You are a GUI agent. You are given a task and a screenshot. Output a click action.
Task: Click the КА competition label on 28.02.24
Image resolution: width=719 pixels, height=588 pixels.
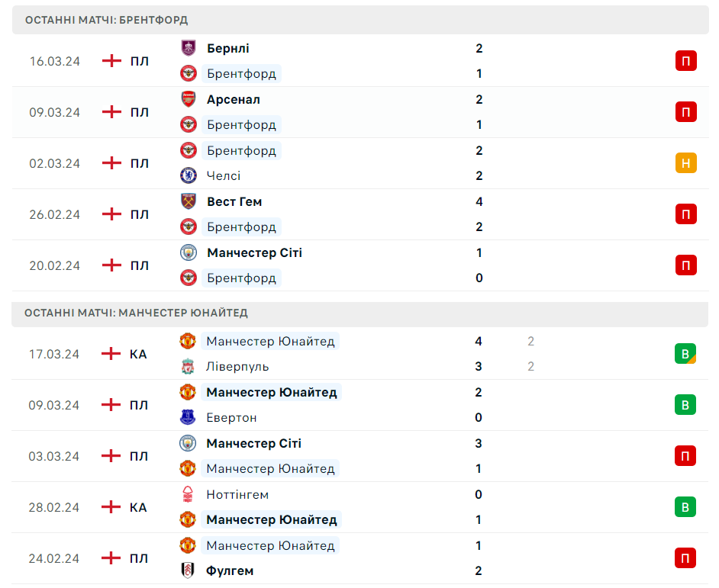click(138, 507)
